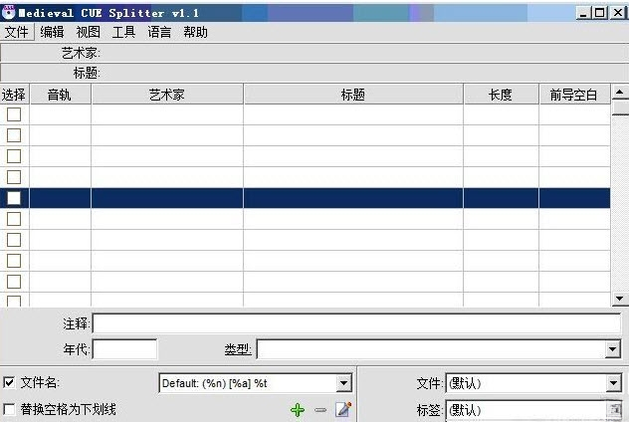Screen dimensions: 629x422
Task: Select the highlighted dark blue track row
Action: [x=305, y=198]
